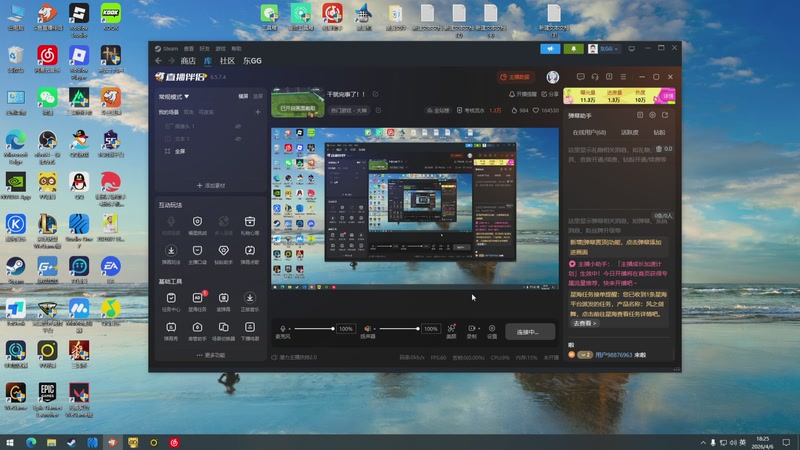Click the edit icon beside stream title

376,94
